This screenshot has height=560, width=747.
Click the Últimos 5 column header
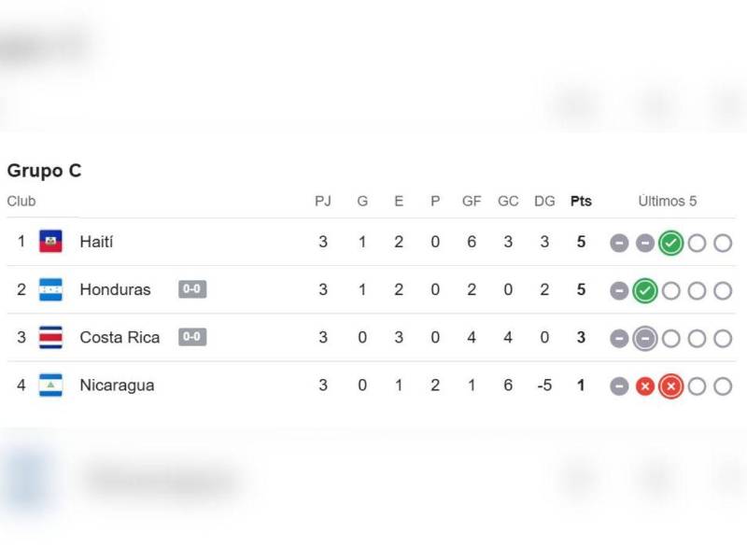669,201
